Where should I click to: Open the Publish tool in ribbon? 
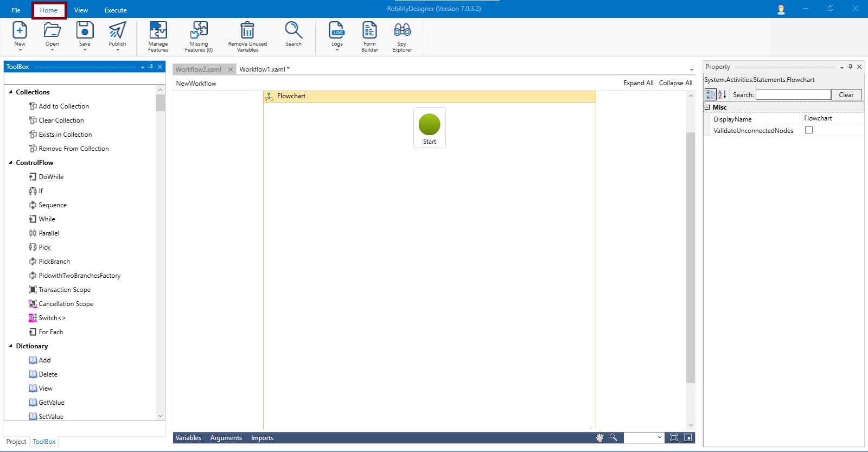(117, 31)
